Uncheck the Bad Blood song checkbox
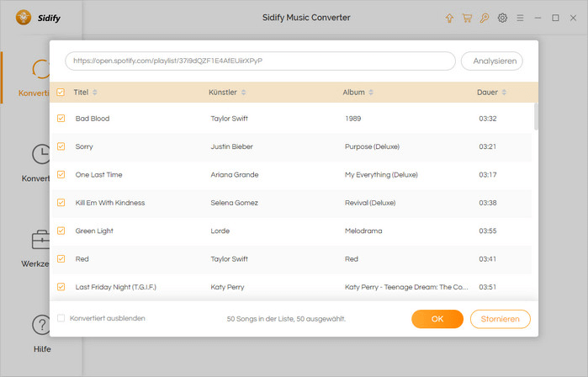The image size is (588, 377). click(61, 118)
